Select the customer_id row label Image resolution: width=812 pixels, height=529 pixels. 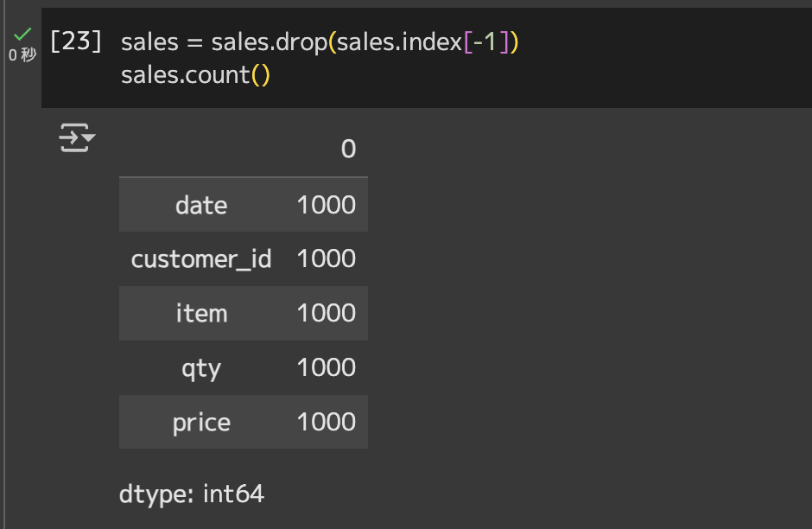pyautogui.click(x=201, y=258)
